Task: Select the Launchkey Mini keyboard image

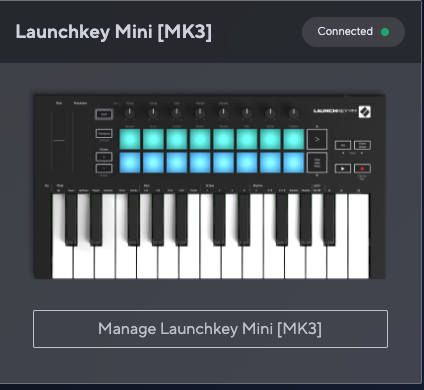Action: tap(210, 187)
